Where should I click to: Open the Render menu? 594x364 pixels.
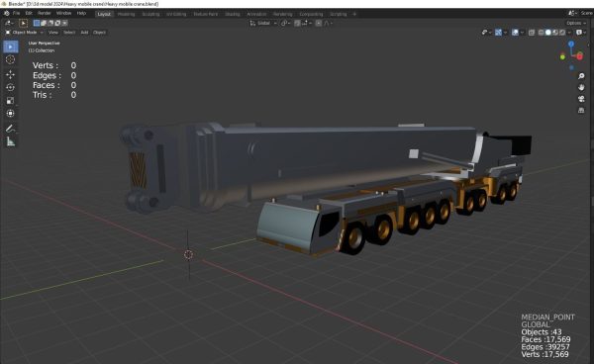(x=45, y=13)
